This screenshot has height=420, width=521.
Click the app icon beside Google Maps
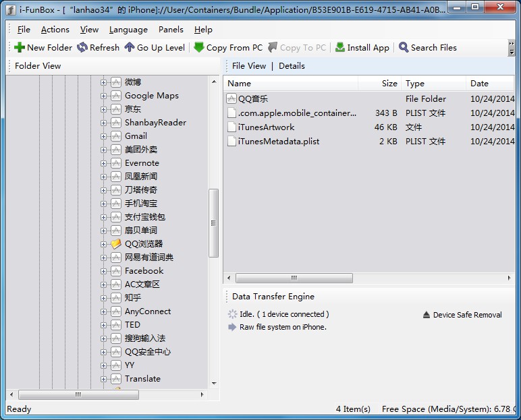click(115, 96)
